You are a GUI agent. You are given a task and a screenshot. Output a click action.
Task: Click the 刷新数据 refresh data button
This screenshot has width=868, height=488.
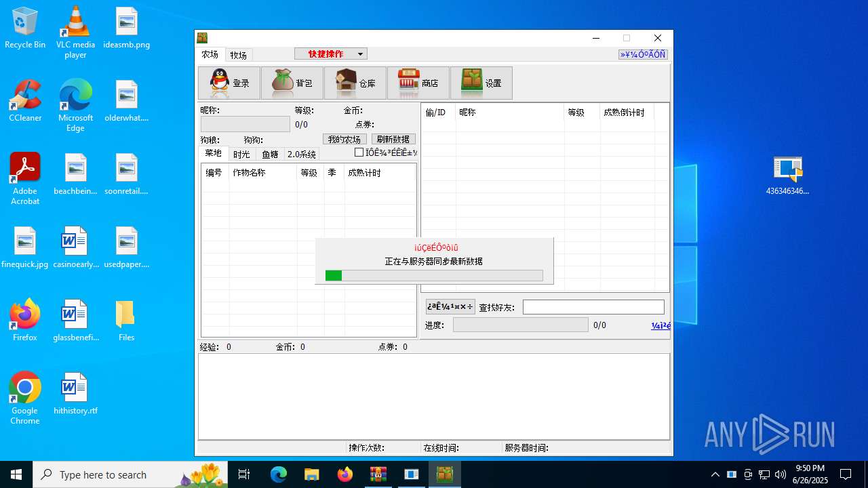point(393,139)
